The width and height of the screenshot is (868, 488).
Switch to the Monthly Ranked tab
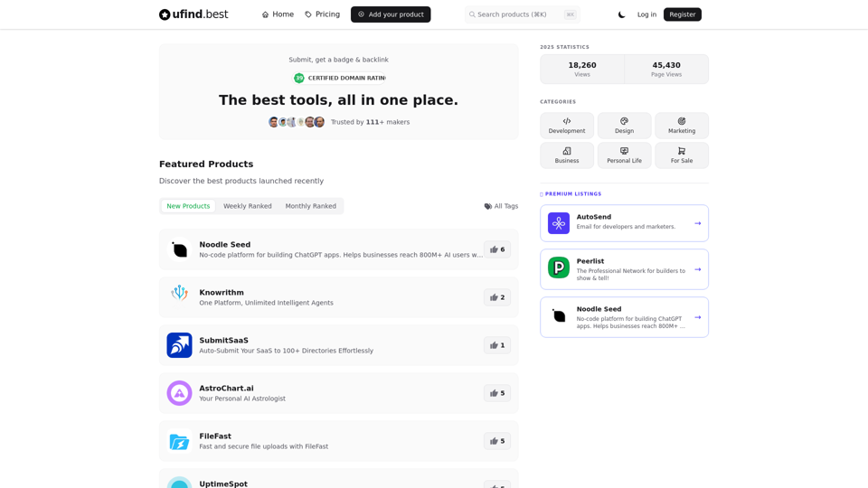click(x=310, y=206)
